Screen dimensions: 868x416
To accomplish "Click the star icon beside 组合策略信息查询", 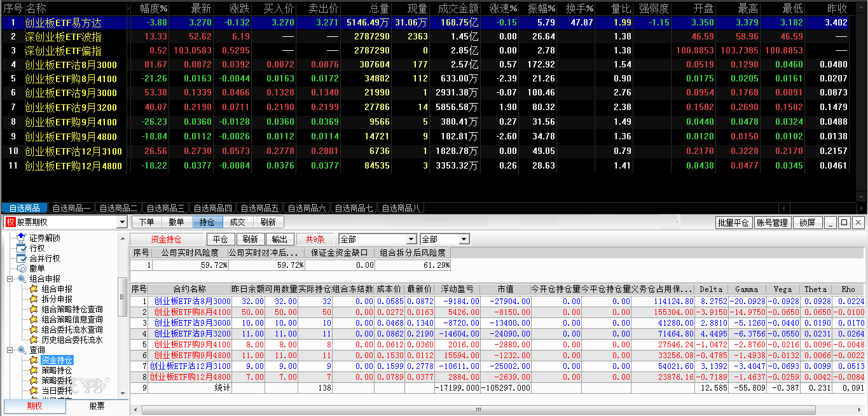I will (34, 319).
